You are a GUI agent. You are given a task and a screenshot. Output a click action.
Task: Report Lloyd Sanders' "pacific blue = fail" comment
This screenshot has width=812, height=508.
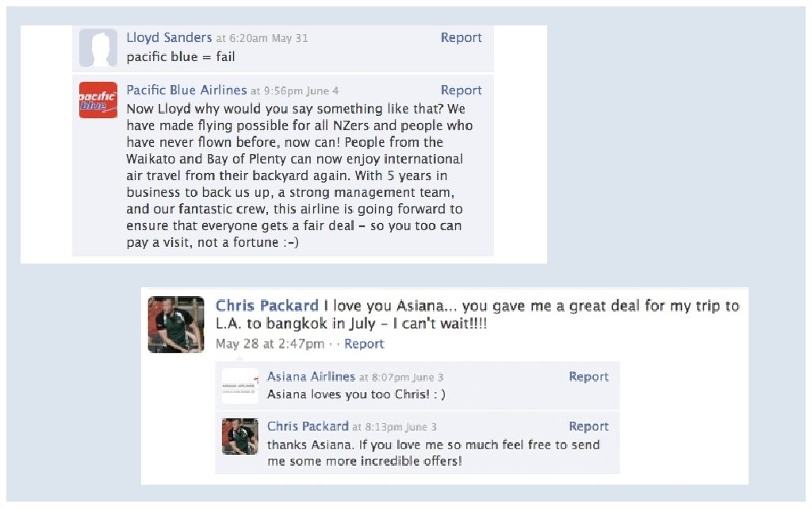click(461, 37)
